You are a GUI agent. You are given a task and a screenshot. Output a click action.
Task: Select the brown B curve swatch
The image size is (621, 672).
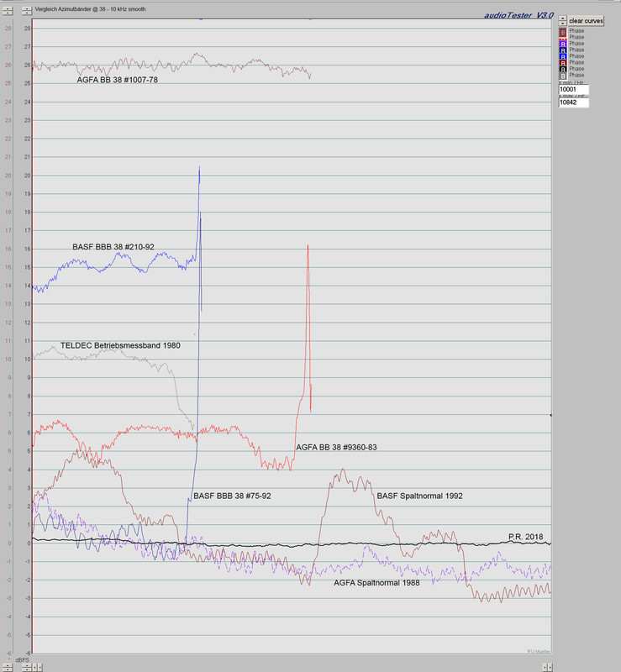(563, 32)
